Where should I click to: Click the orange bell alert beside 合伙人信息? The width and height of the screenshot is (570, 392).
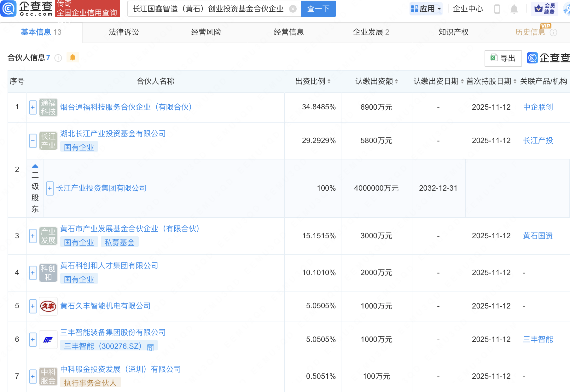tap(73, 57)
